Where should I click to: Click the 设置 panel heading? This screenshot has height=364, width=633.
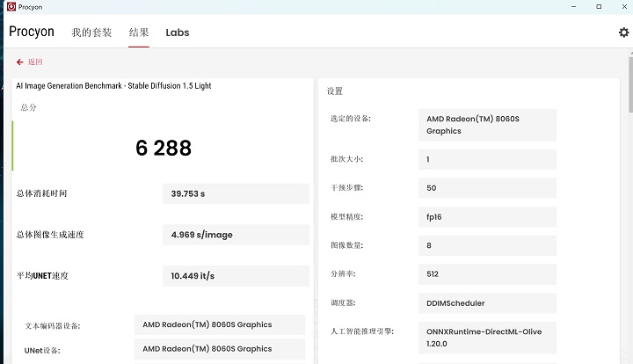click(x=335, y=91)
